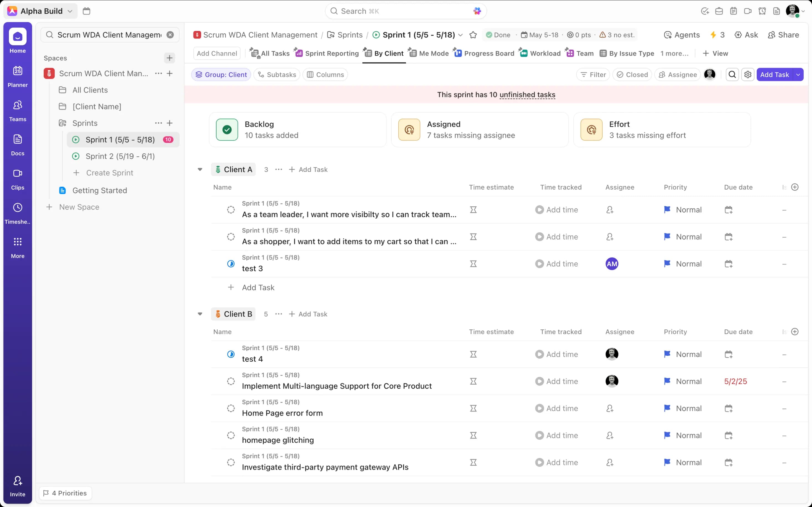Set time estimate for test 3
This screenshot has height=507, width=812.
[x=473, y=264]
